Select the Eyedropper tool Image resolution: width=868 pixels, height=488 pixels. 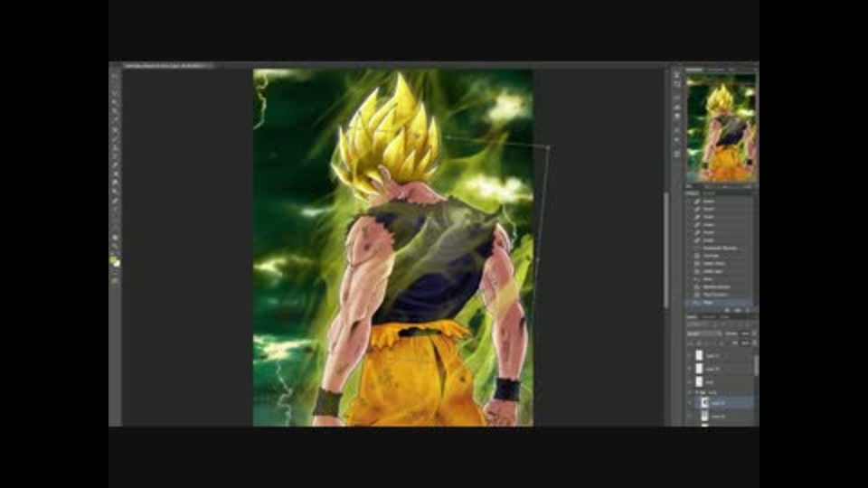tap(115, 120)
